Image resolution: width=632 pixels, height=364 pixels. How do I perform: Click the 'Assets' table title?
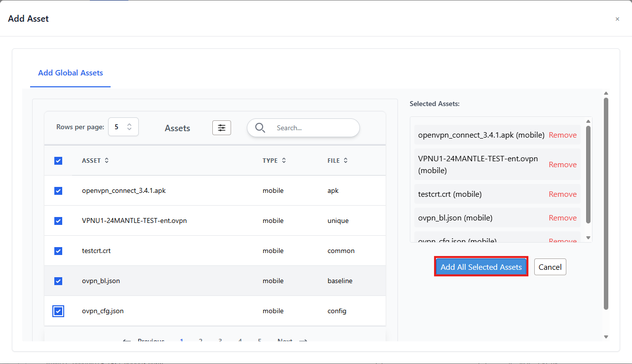click(x=177, y=128)
